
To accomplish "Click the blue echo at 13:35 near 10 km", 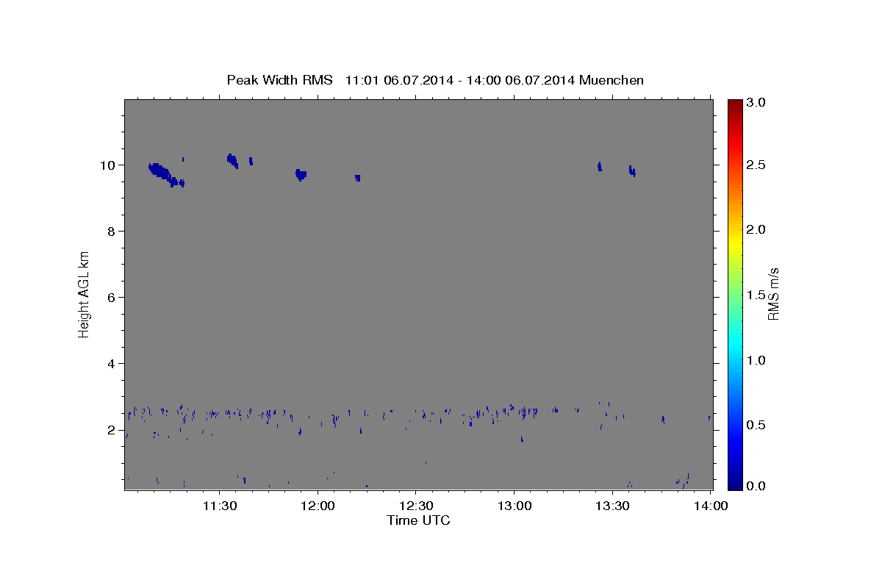I will 632,171.
